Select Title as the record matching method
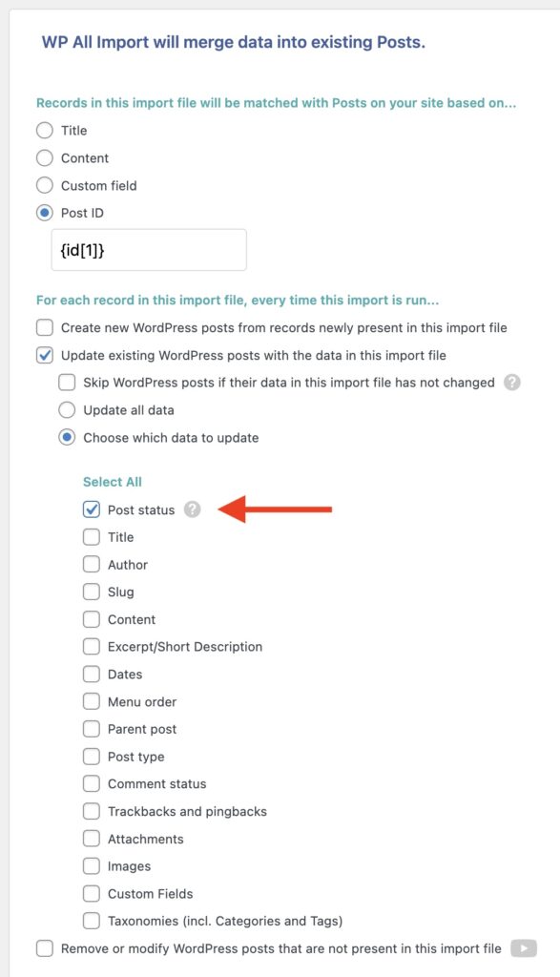560x977 pixels. coord(44,131)
